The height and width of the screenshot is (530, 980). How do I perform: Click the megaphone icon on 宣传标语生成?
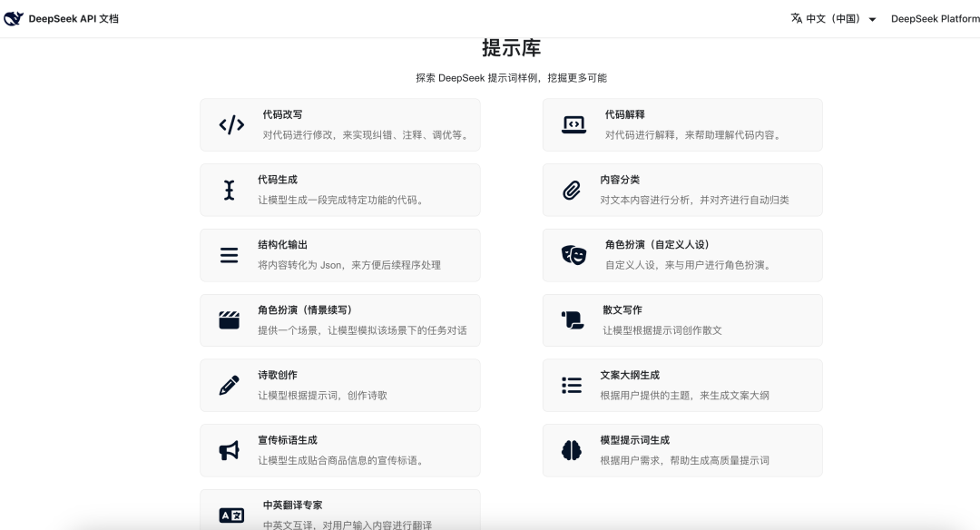tap(230, 450)
